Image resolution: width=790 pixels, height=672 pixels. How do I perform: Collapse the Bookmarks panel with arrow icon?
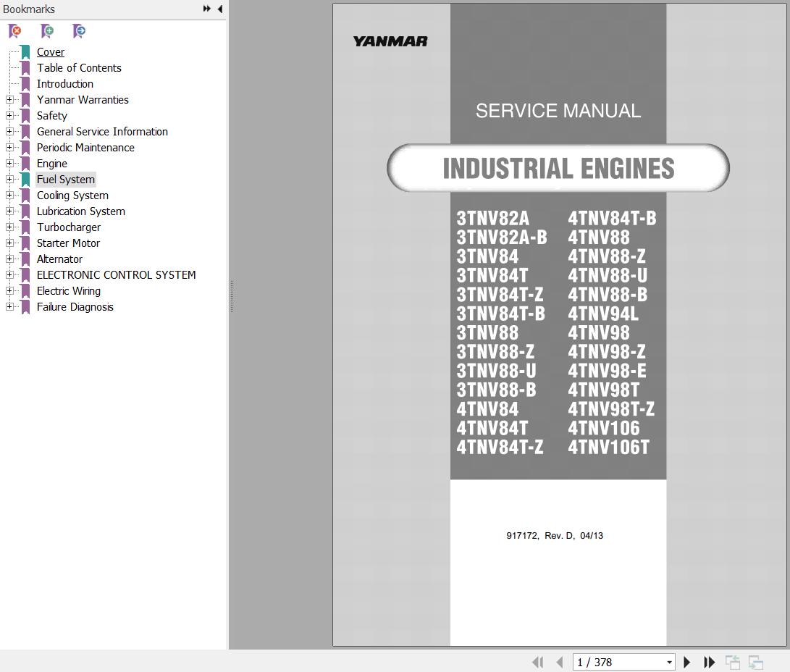220,9
